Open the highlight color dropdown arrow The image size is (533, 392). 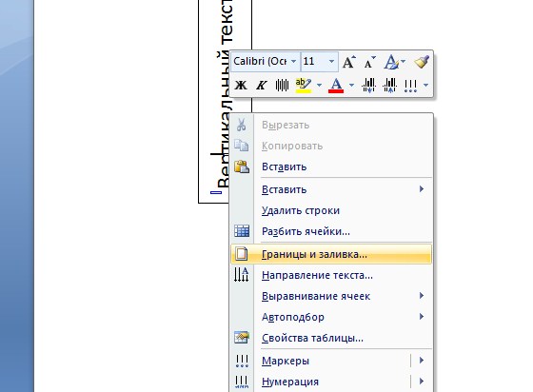point(319,85)
